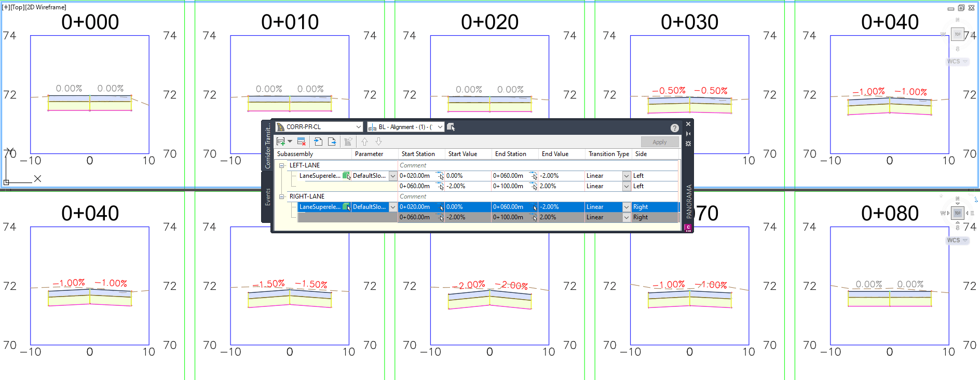
Task: Click the Delete transition icon with red X
Action: click(302, 142)
